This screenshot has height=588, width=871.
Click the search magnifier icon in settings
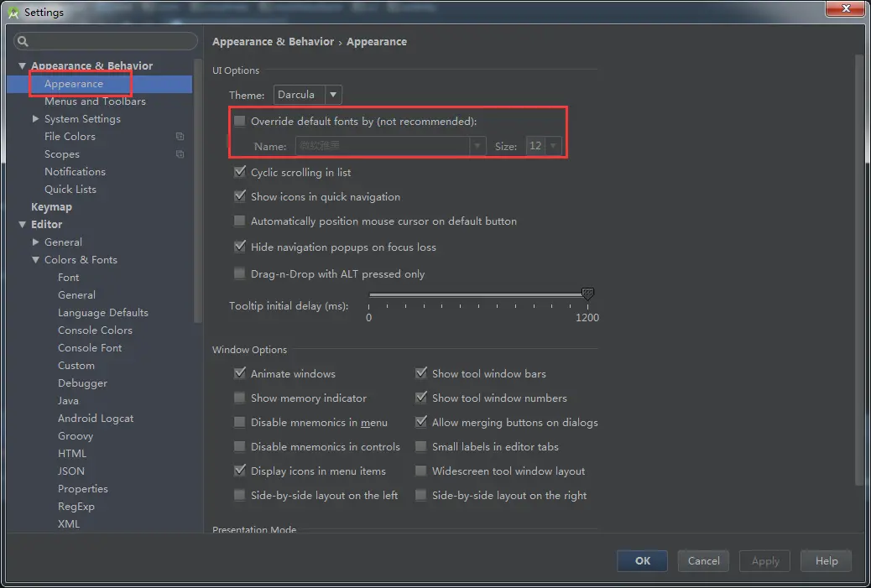[23, 41]
